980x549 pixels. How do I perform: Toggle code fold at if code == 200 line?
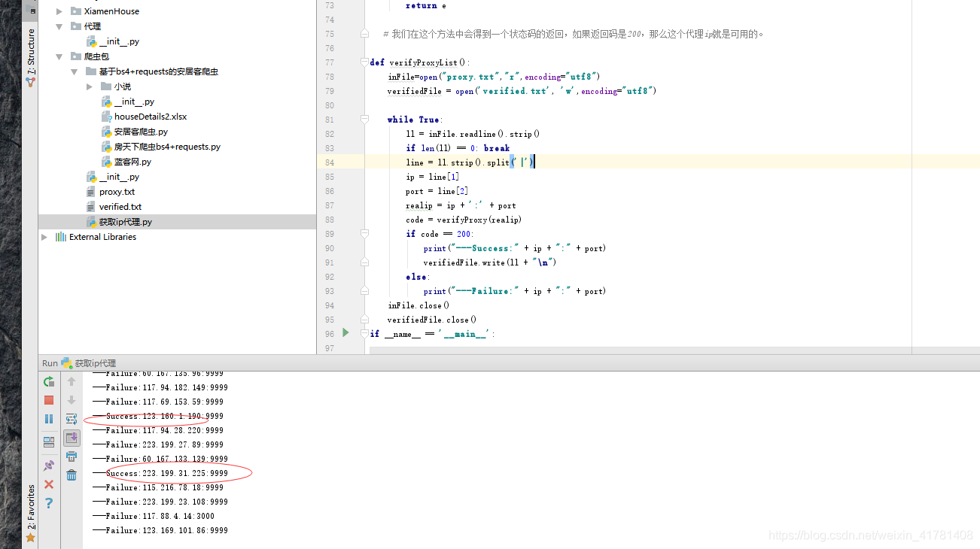pyautogui.click(x=364, y=234)
